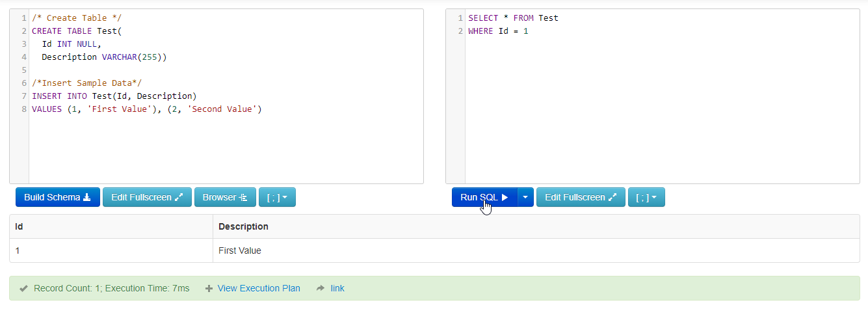Click line number 2 in query gutter
868x309 pixels.
460,31
